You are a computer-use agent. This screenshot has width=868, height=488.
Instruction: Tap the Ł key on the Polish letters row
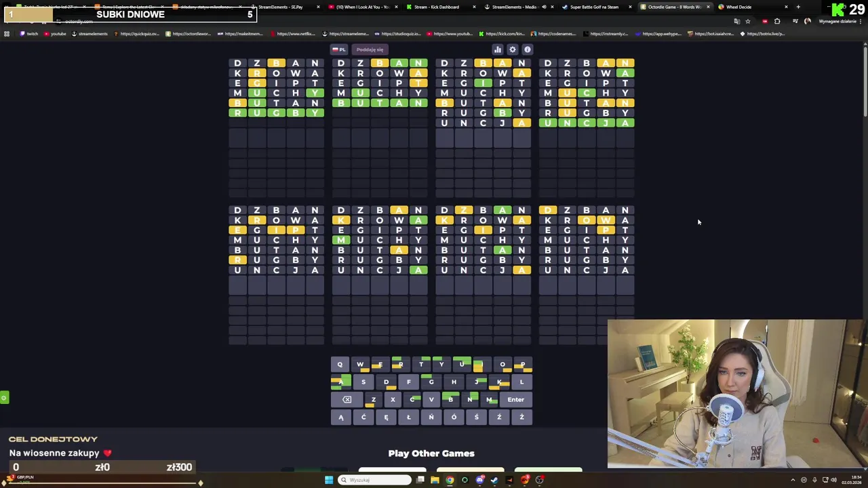pyautogui.click(x=408, y=417)
